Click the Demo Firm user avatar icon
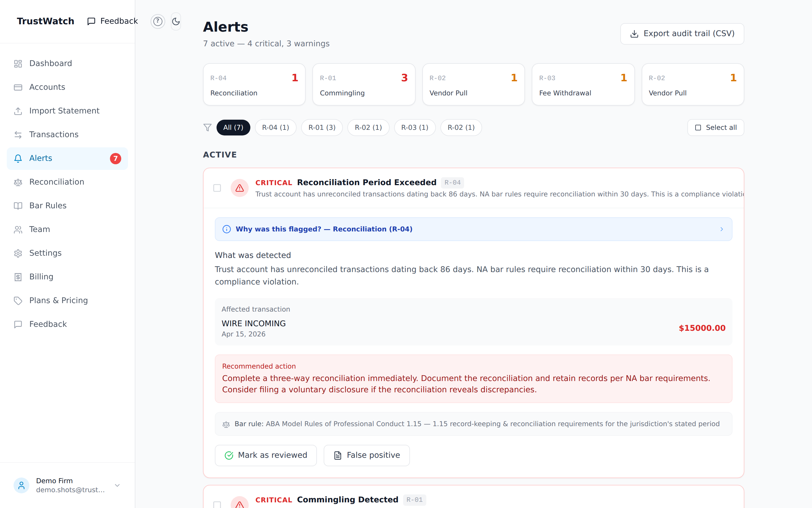This screenshot has height=508, width=812. [21, 485]
